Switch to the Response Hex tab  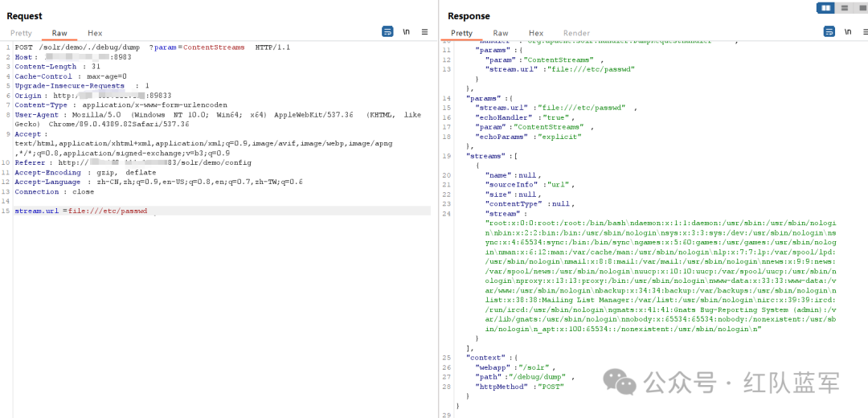536,33
